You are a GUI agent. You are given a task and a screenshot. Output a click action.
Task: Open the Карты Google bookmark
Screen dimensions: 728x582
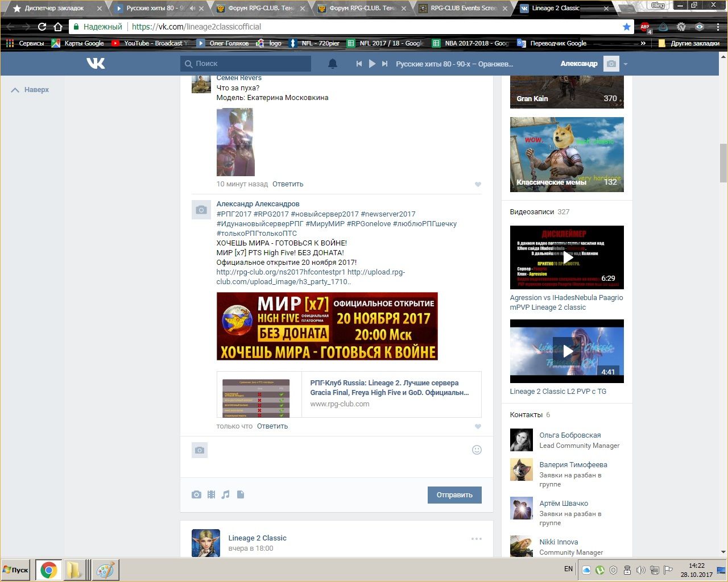[78, 43]
